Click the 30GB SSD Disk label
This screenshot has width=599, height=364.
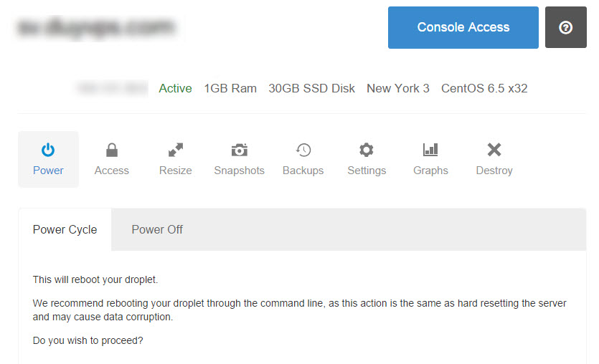tap(311, 89)
